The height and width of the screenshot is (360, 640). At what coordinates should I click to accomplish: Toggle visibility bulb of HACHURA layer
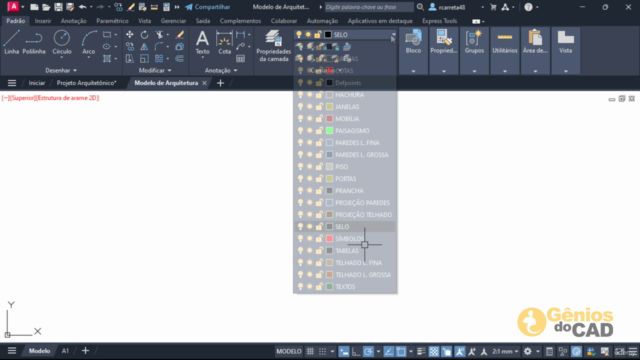click(300, 95)
